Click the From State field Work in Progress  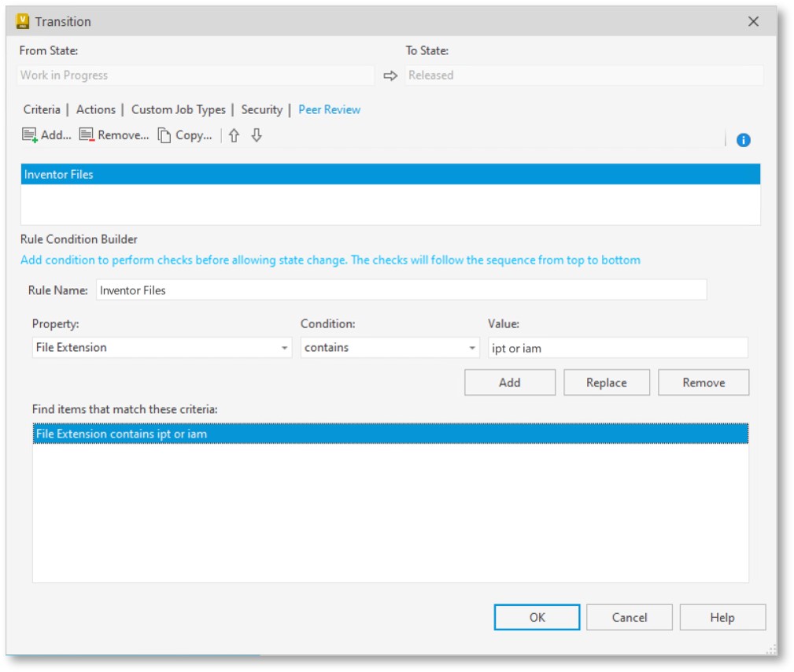pos(196,76)
